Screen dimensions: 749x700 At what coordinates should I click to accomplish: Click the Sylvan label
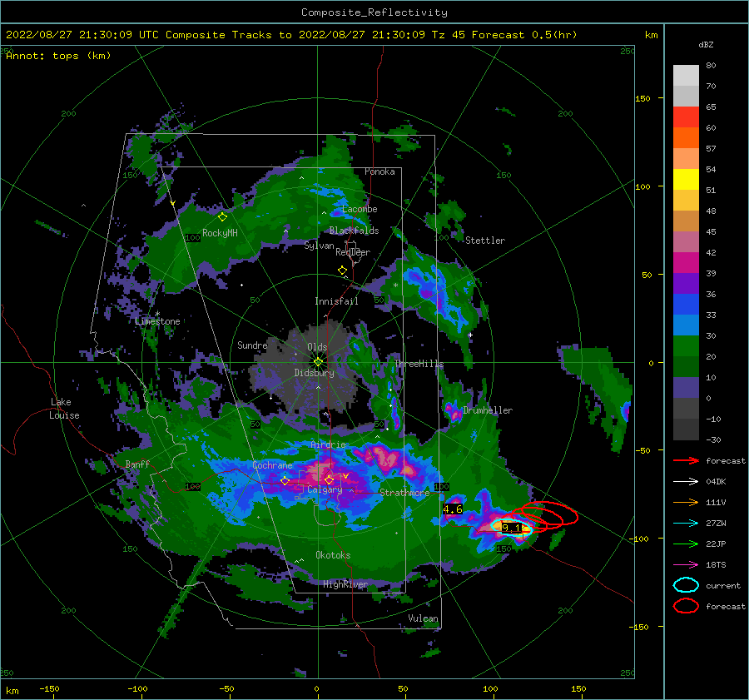coord(319,246)
